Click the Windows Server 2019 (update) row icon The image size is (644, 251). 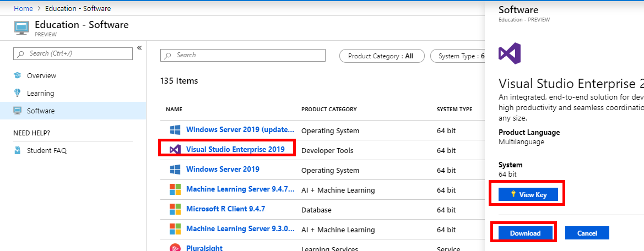[x=175, y=130]
